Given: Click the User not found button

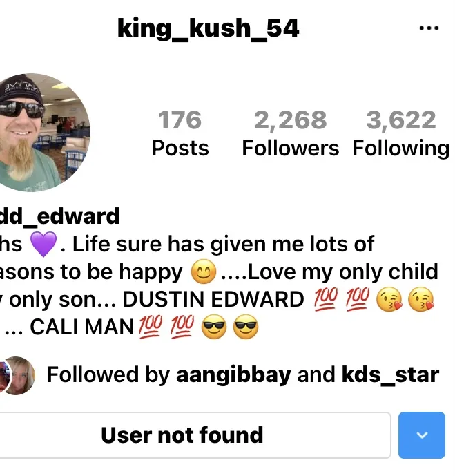Looking at the screenshot, I should click(x=194, y=435).
